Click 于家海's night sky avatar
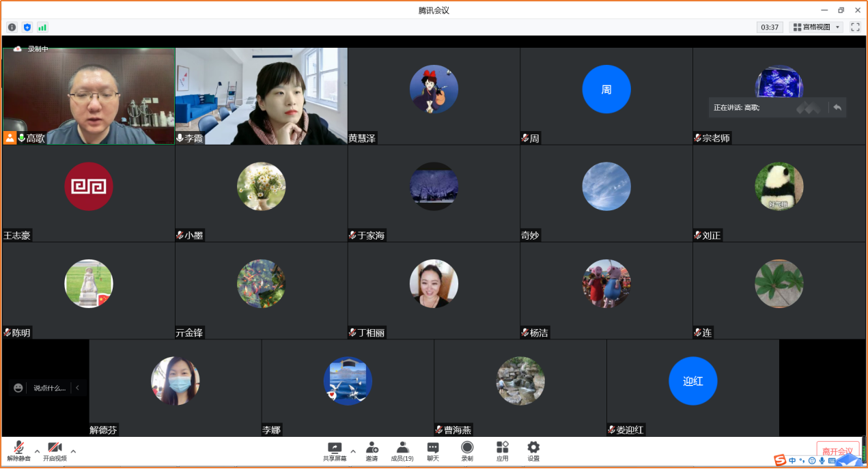The width and height of the screenshot is (868, 469). click(434, 186)
